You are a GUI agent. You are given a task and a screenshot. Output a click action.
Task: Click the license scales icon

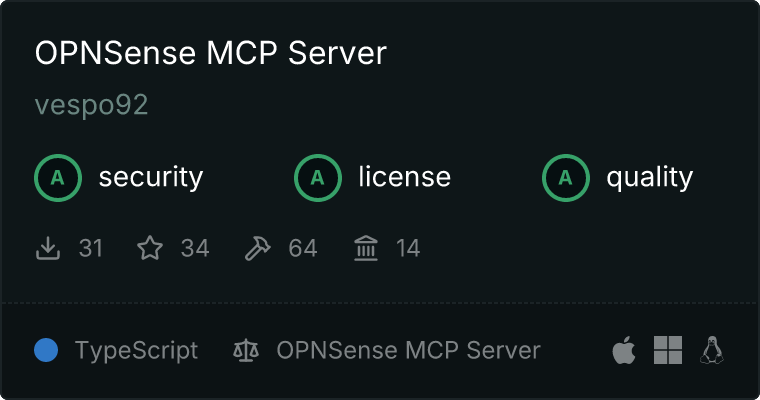246,350
